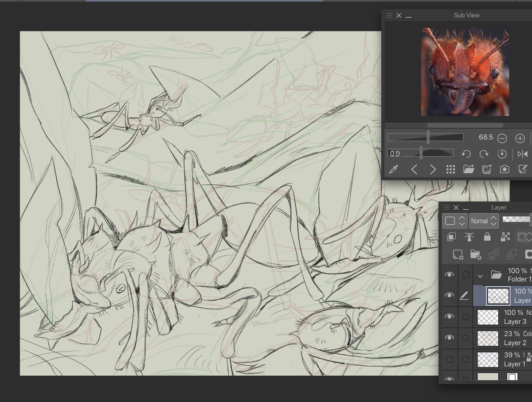
Task: Click the Layer panel title
Action: pyautogui.click(x=499, y=207)
